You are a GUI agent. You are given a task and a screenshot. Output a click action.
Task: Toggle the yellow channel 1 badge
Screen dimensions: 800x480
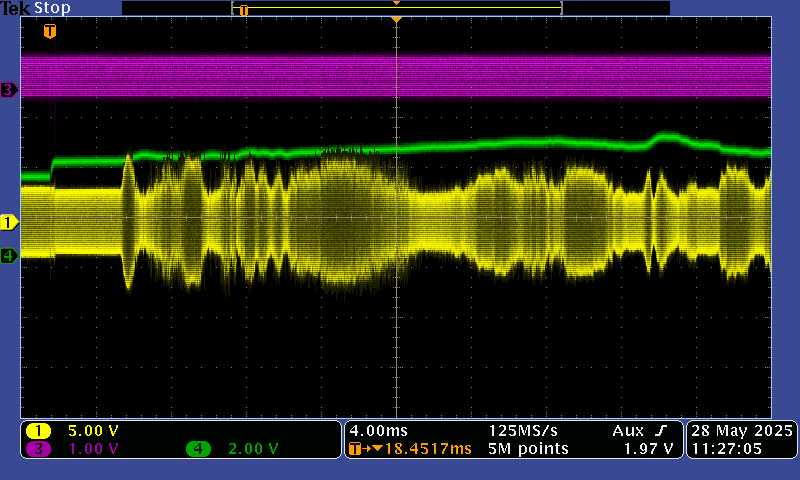(39, 431)
